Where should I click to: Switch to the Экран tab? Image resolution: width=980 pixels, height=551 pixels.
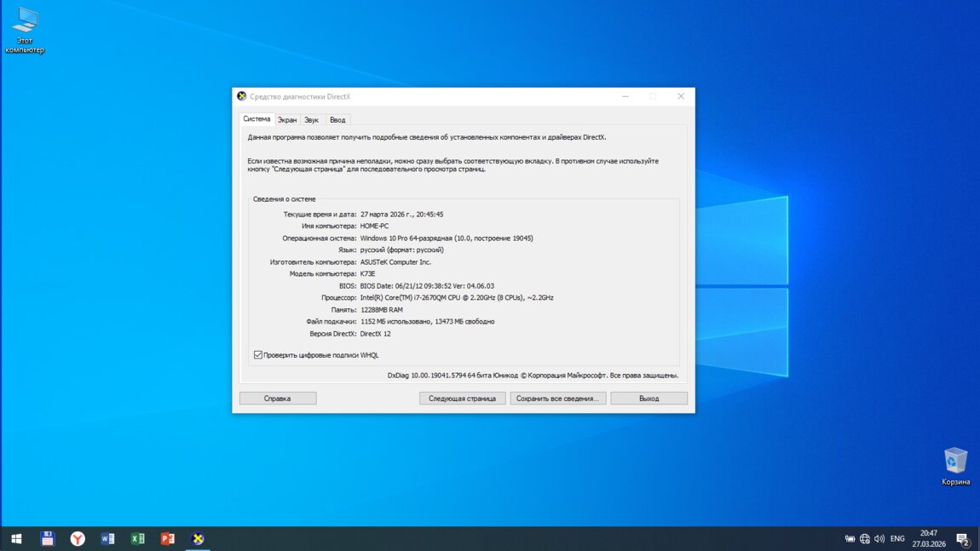[287, 120]
